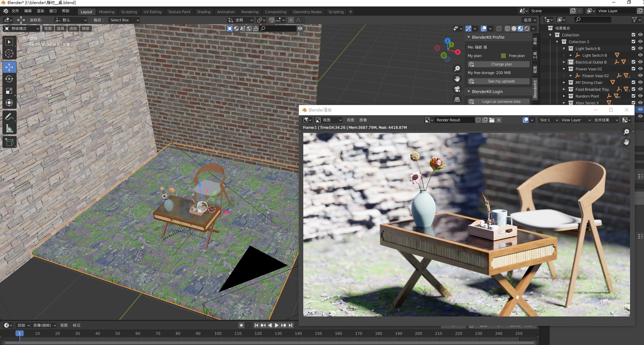644x345 pixels.
Task: Choose the Add Cube tool
Action: [x=9, y=142]
